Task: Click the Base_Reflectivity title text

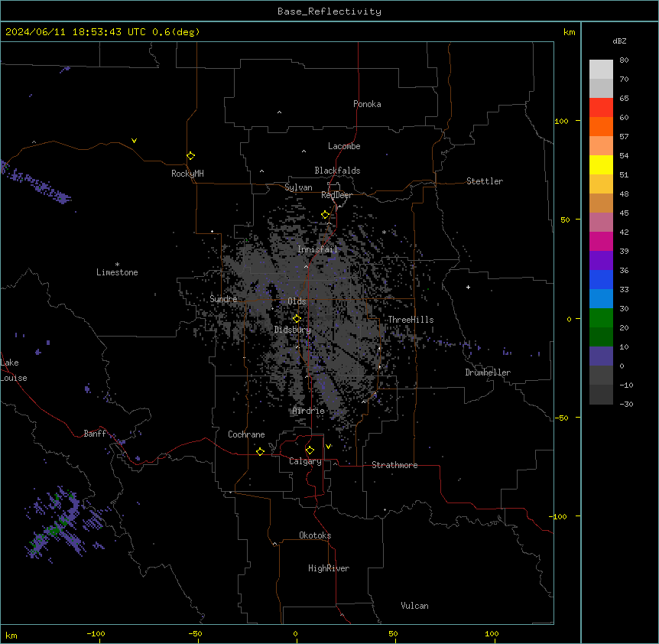Action: (x=329, y=11)
